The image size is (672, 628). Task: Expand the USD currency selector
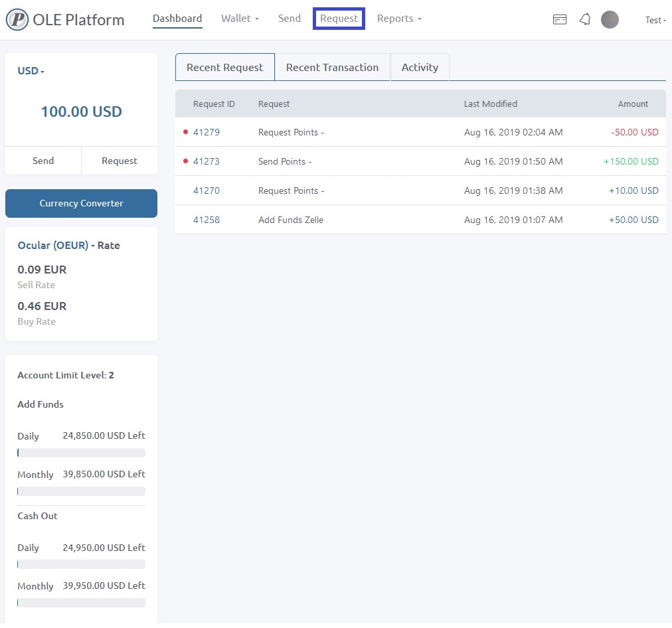tap(31, 70)
